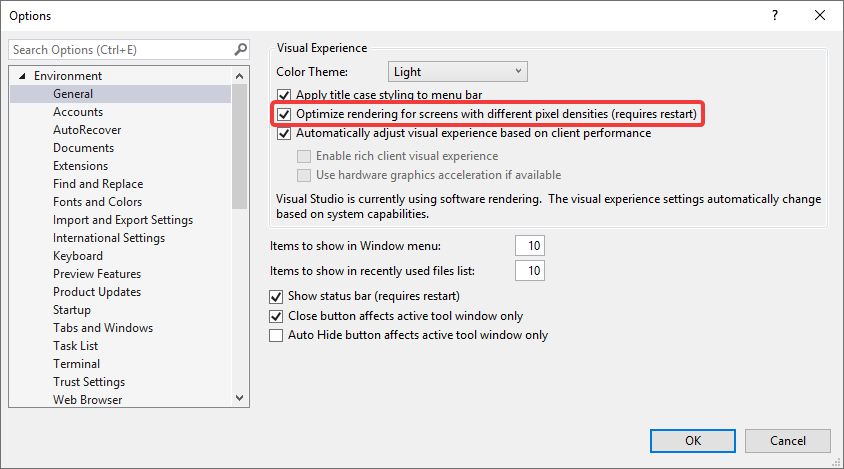Collapse the Environment tree node
This screenshot has width=844, height=469.
coord(22,76)
